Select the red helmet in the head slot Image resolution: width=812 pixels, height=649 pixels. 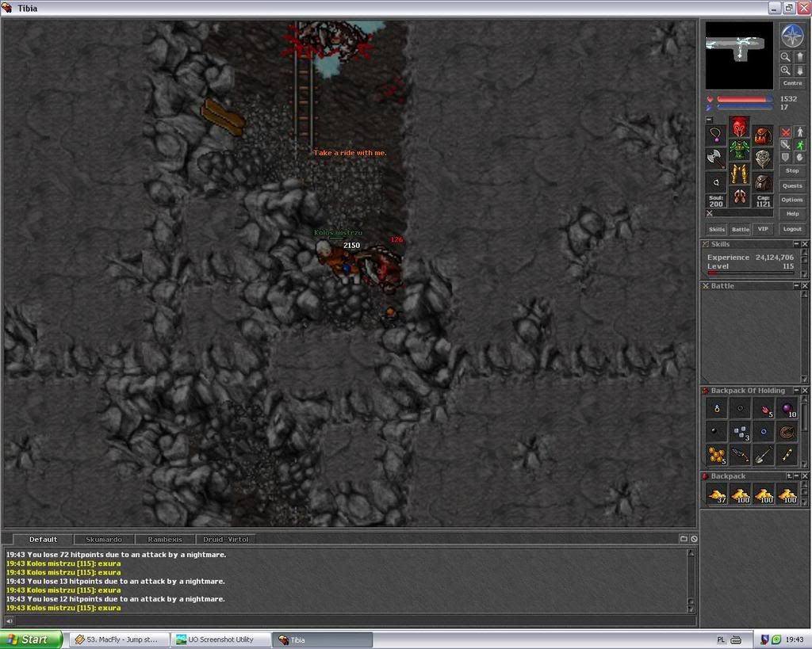740,126
